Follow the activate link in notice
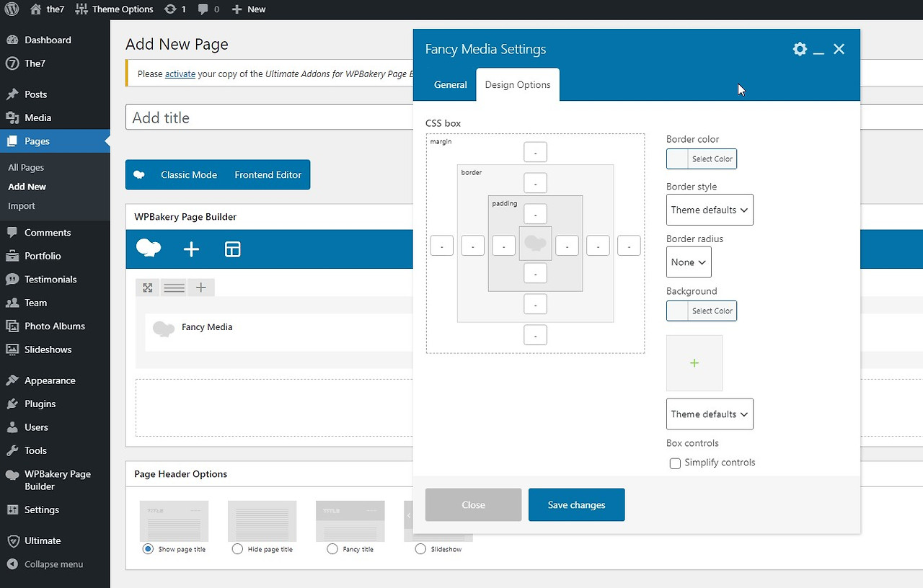The height and width of the screenshot is (588, 923). 180,73
